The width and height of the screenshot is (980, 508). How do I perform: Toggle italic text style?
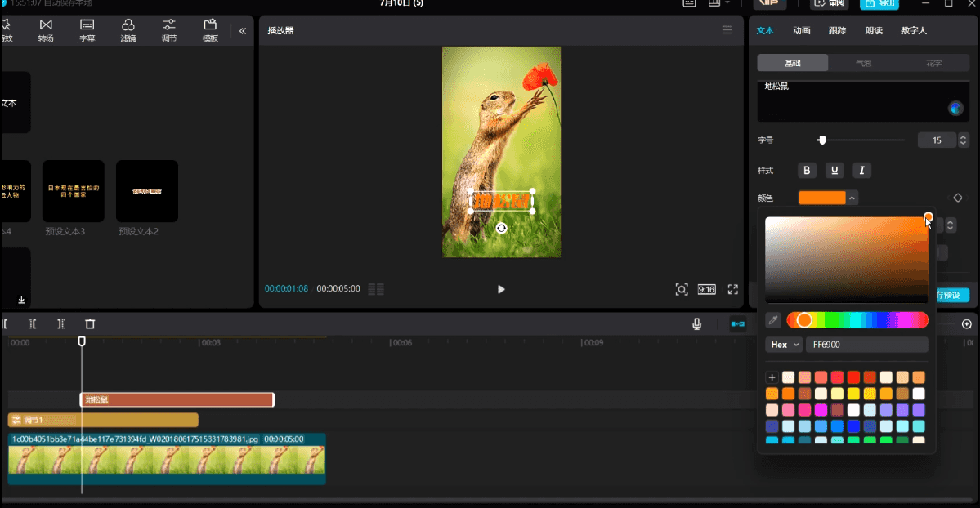(861, 171)
